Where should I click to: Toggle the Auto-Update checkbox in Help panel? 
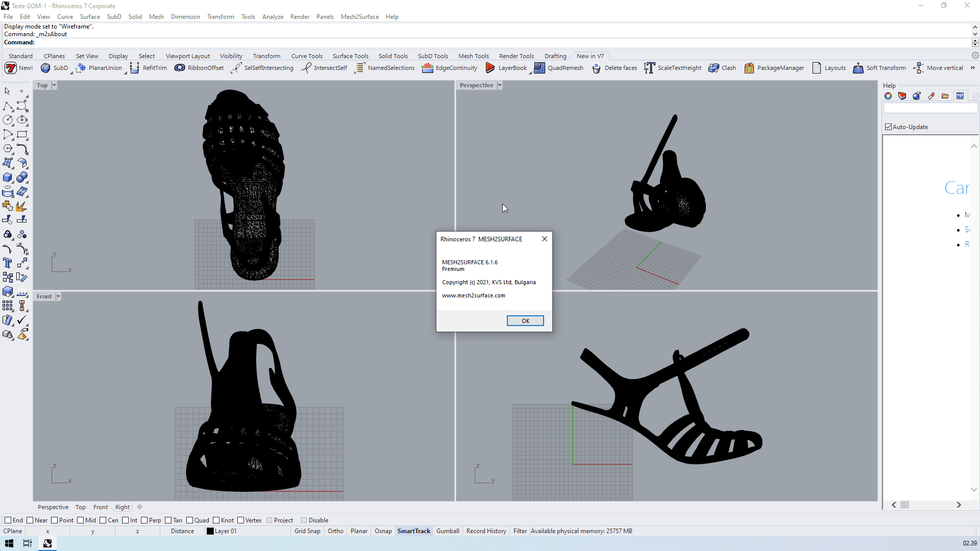click(889, 127)
